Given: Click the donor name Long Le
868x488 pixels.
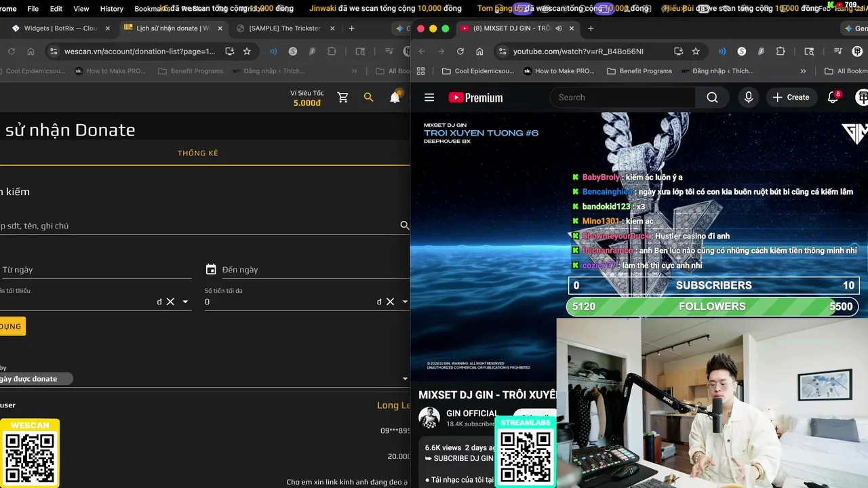Looking at the screenshot, I should 393,405.
